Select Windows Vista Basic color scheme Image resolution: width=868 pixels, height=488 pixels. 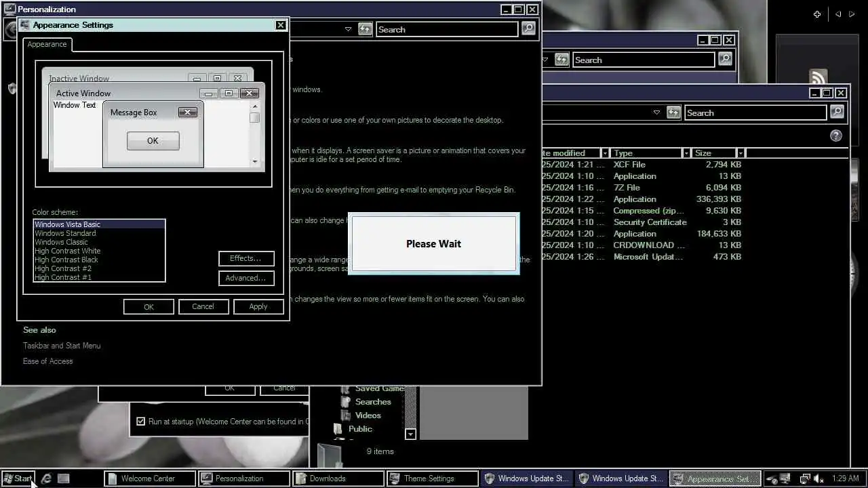pos(99,224)
